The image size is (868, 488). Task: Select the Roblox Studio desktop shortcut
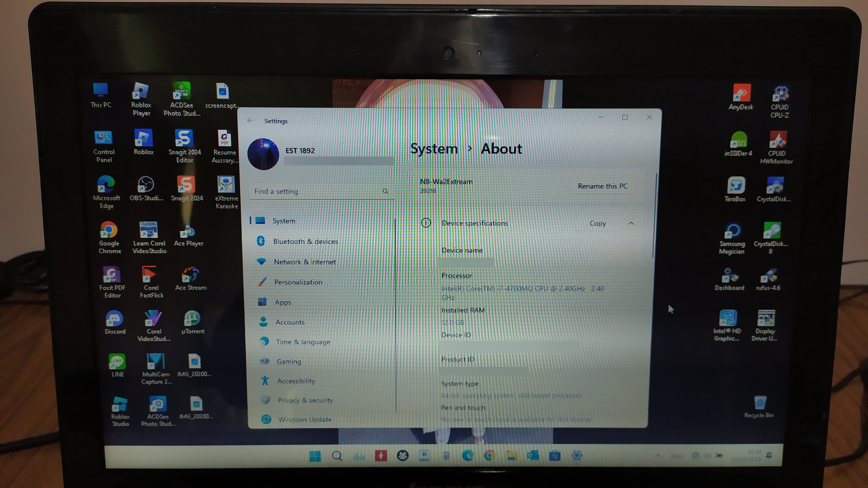pos(120,412)
